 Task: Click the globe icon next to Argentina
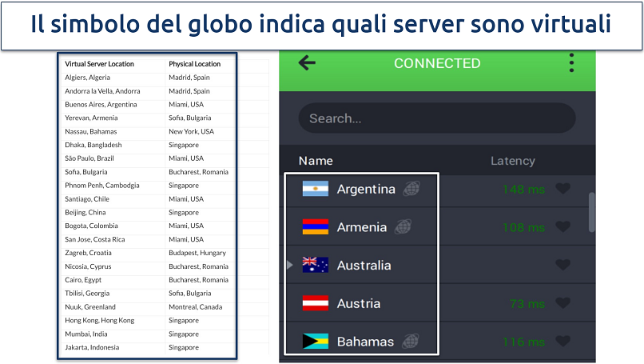(411, 190)
